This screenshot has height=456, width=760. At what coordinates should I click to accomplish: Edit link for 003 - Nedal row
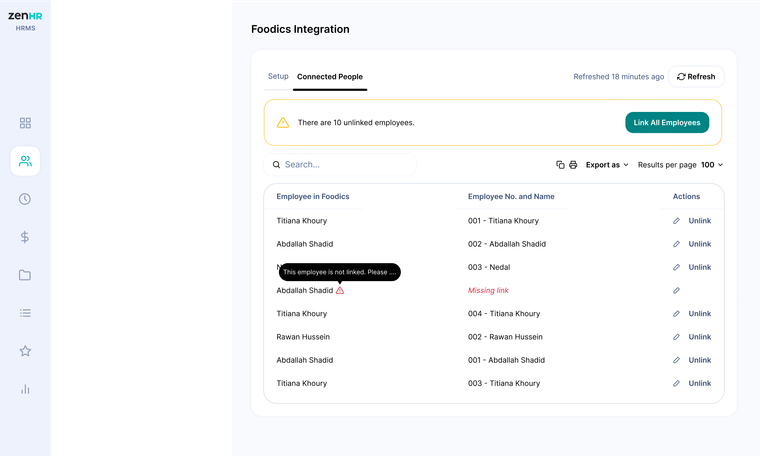pyautogui.click(x=676, y=267)
